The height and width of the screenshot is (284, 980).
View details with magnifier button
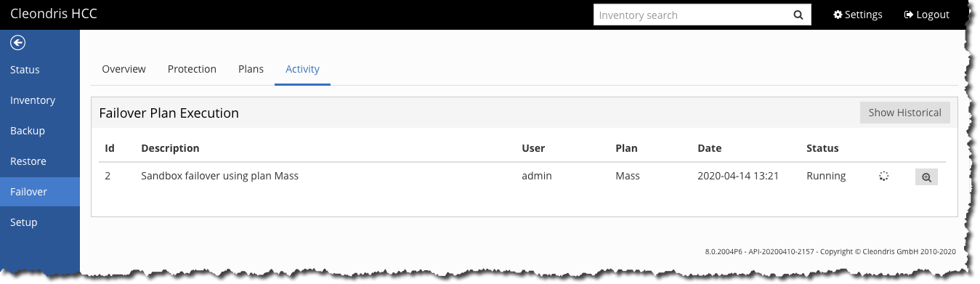click(926, 177)
